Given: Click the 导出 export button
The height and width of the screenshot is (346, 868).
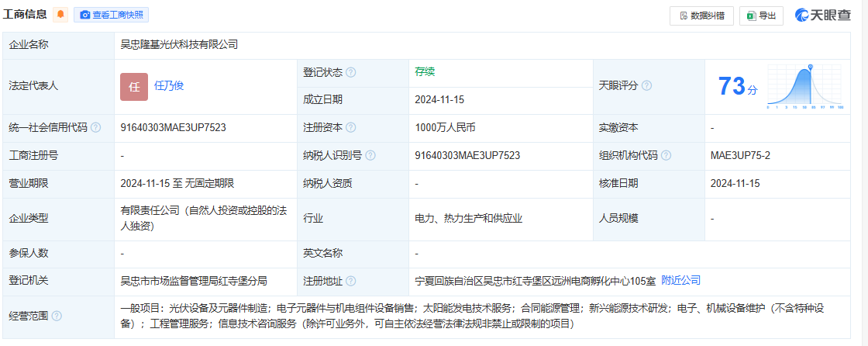Looking at the screenshot, I should (761, 16).
